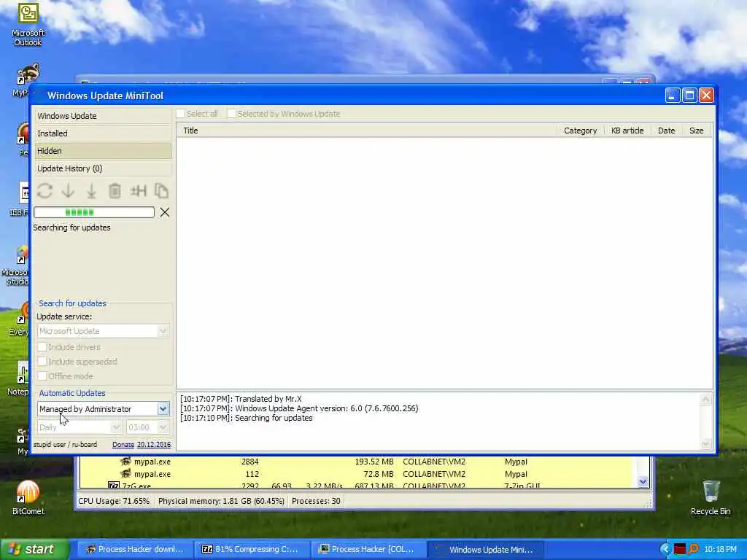747x560 pixels.
Task: Open the Installed updates tab
Action: click(x=103, y=134)
